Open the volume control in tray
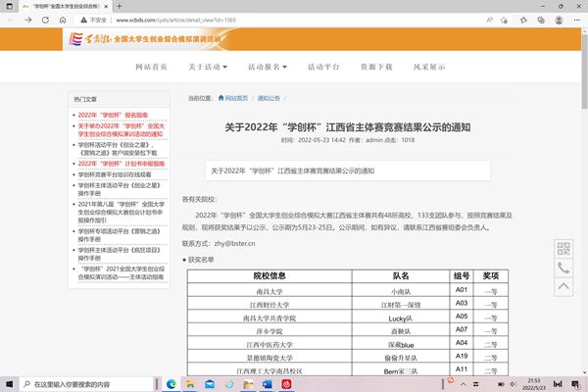Screen dimensions: 588x392 click(x=513, y=384)
